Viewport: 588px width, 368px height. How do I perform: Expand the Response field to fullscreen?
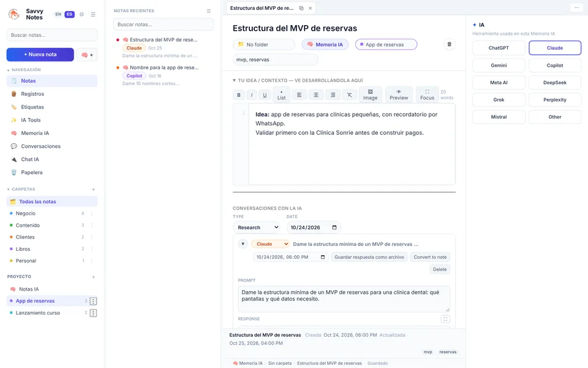445,319
